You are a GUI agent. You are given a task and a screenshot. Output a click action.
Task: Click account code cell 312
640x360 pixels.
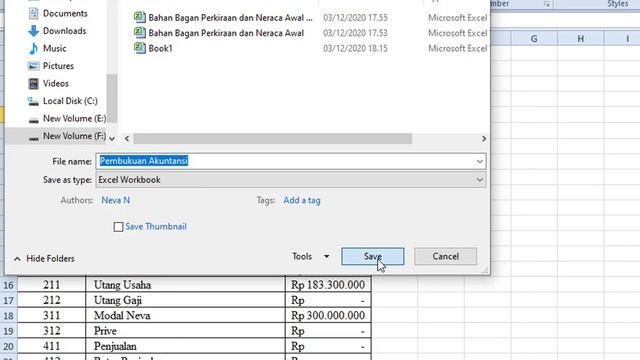[x=51, y=331]
